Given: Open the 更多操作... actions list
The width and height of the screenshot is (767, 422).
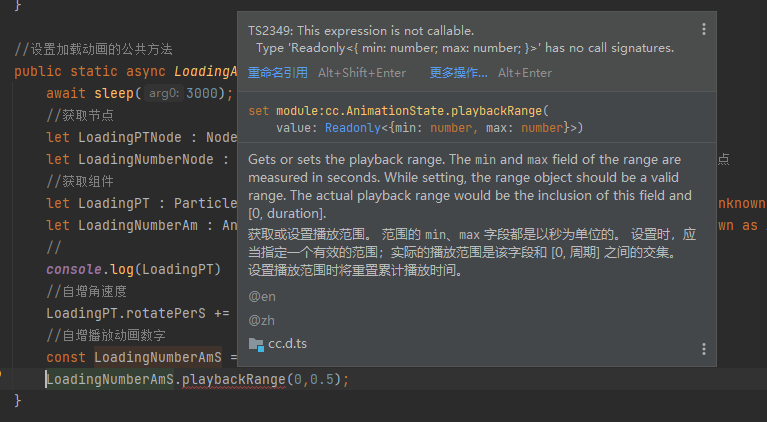Looking at the screenshot, I should pyautogui.click(x=458, y=72).
